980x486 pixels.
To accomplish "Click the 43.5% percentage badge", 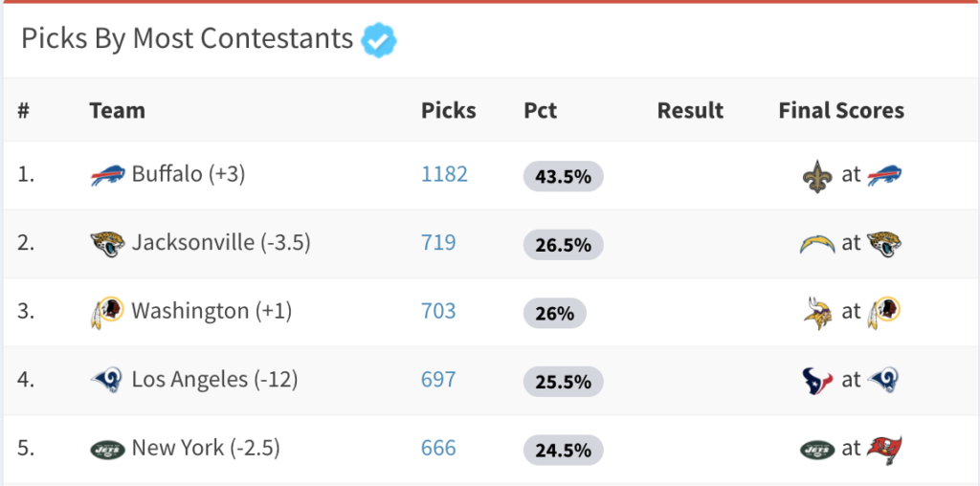I will click(563, 176).
